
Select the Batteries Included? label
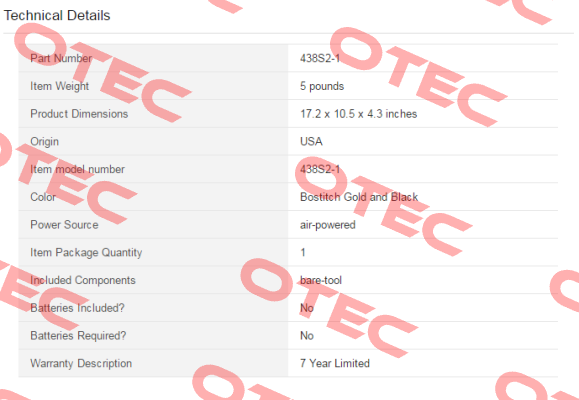click(x=77, y=308)
